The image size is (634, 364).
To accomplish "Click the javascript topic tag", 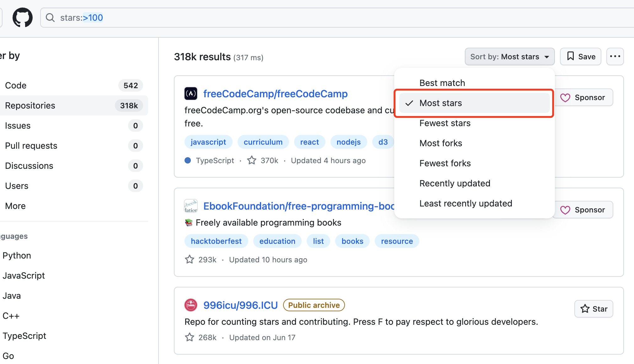I will point(208,142).
